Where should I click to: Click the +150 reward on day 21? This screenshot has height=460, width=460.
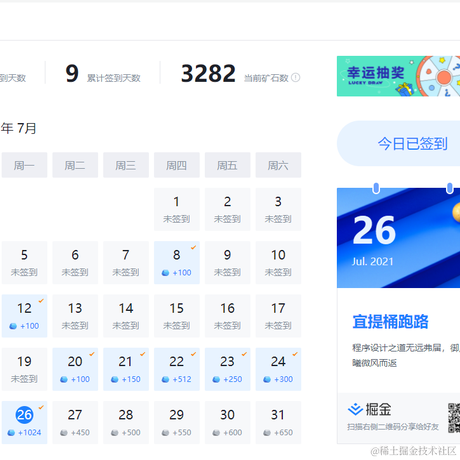131,379
